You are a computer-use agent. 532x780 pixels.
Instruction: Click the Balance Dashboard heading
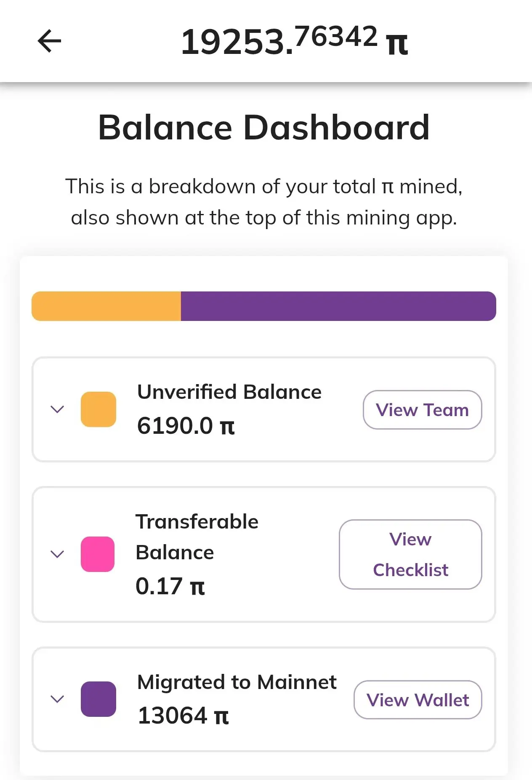tap(264, 127)
